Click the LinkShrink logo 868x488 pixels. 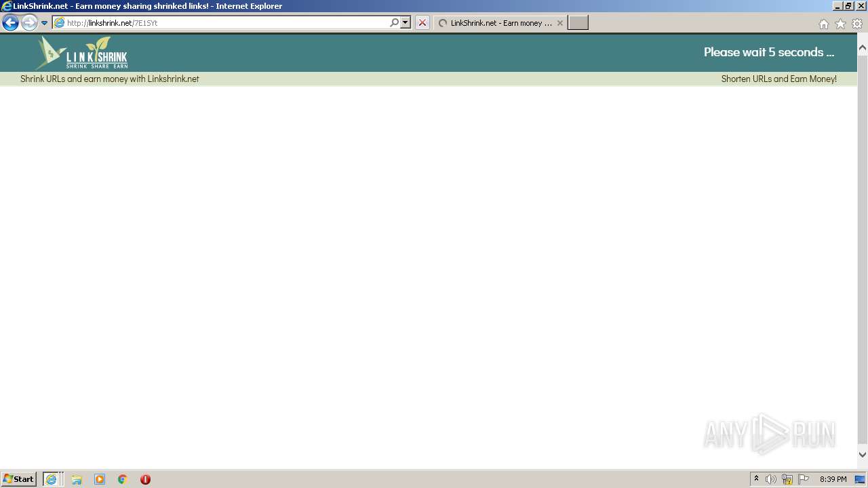pyautogui.click(x=82, y=53)
